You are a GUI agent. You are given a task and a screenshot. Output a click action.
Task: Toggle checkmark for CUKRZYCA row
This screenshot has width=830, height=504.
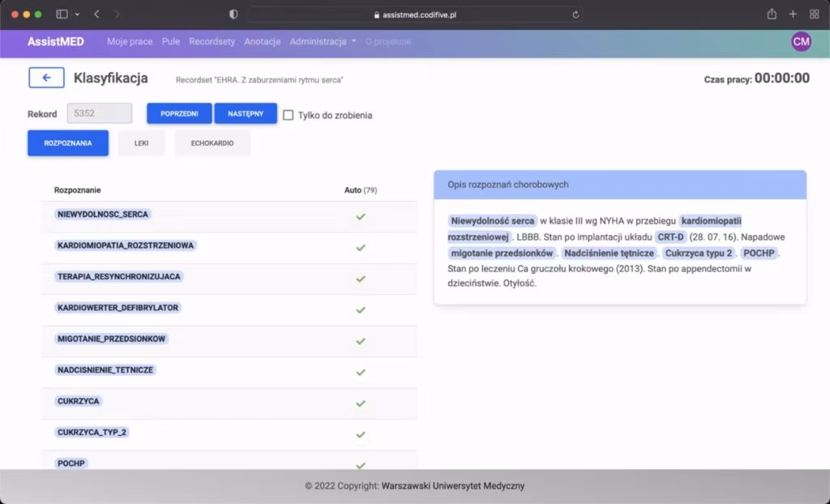pos(361,404)
